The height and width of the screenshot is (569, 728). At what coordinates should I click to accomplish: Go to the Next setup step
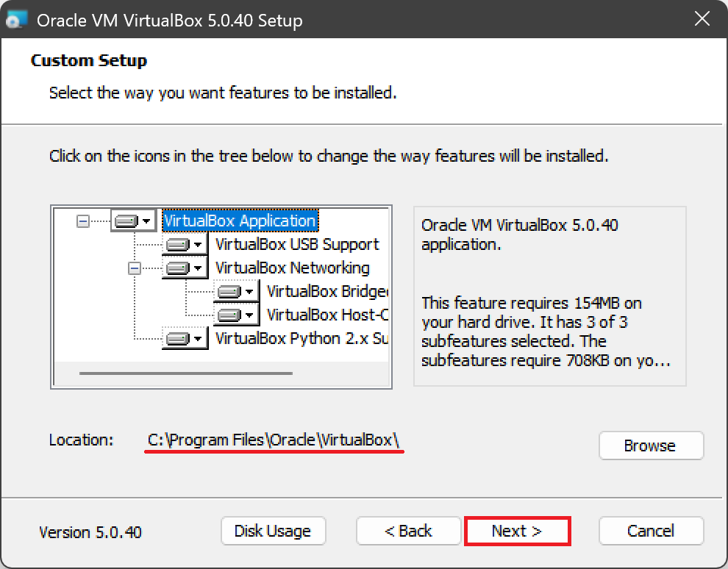point(517,531)
